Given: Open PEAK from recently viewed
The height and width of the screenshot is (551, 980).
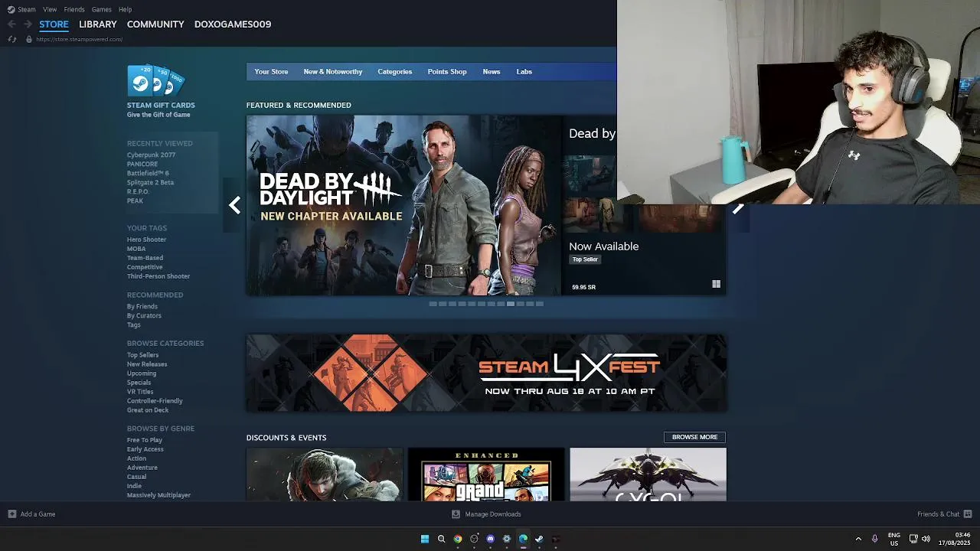Looking at the screenshot, I should point(135,201).
